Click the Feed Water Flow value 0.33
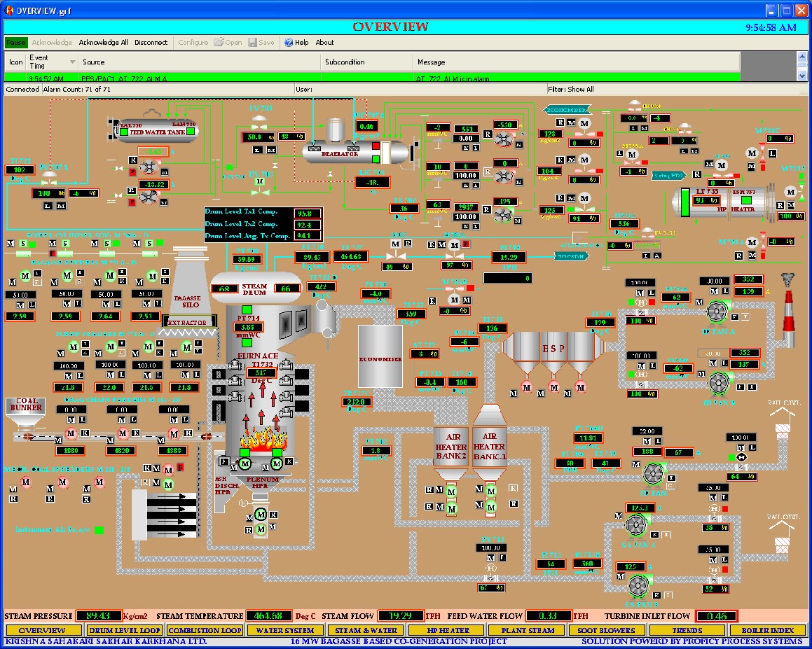This screenshot has height=649, width=812. coord(548,616)
